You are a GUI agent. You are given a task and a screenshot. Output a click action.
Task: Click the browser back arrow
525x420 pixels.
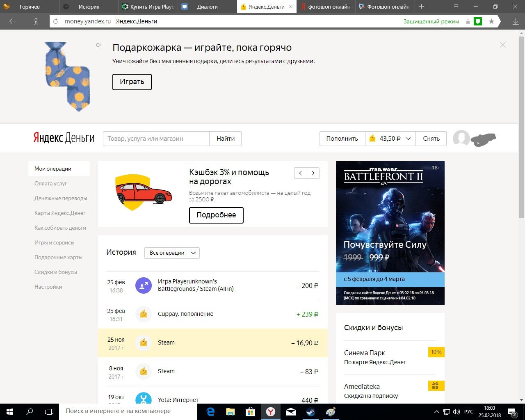coord(13,21)
